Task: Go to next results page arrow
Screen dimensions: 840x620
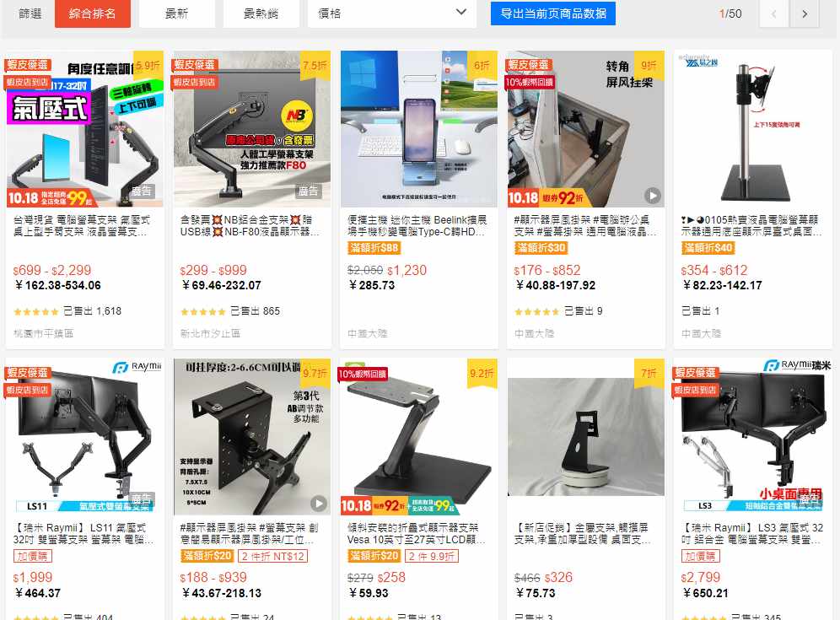Action: click(x=804, y=14)
